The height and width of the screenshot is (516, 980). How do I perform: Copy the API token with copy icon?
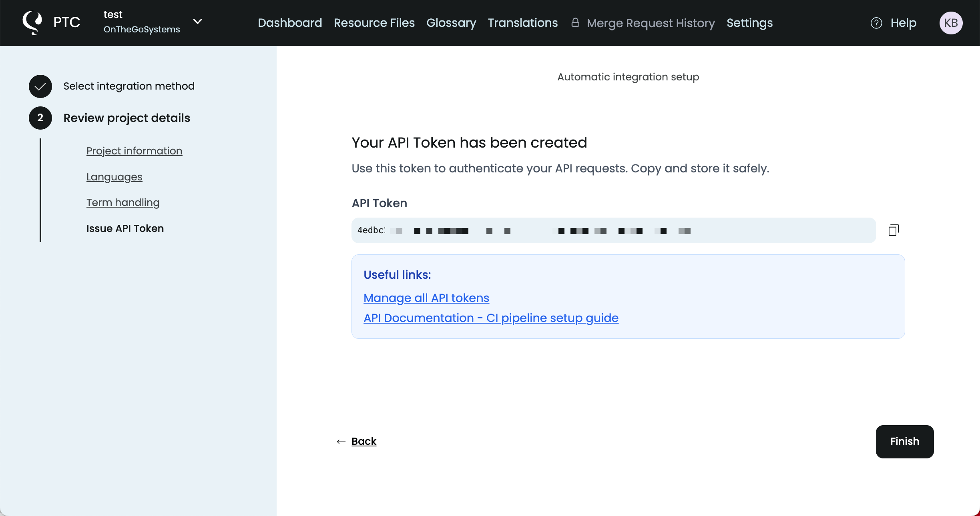tap(893, 230)
